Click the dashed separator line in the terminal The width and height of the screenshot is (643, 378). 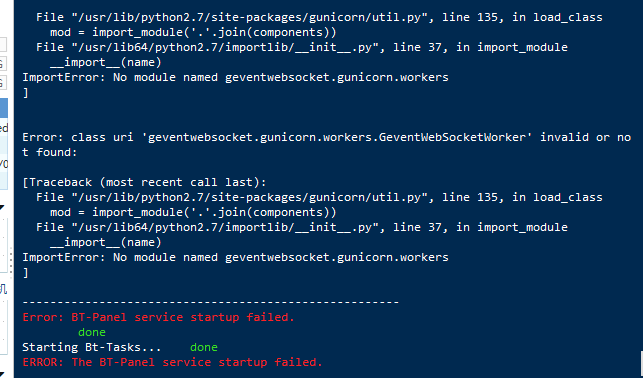(x=210, y=303)
